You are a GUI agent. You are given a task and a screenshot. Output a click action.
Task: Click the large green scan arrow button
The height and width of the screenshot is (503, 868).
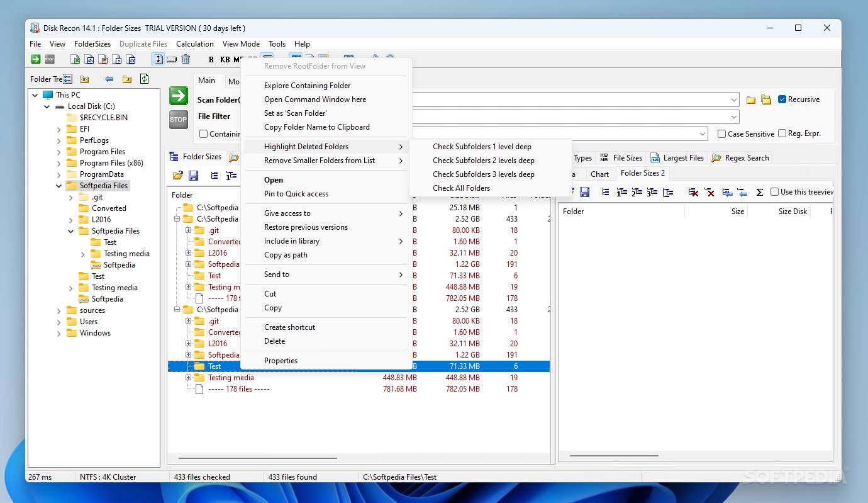(x=179, y=96)
